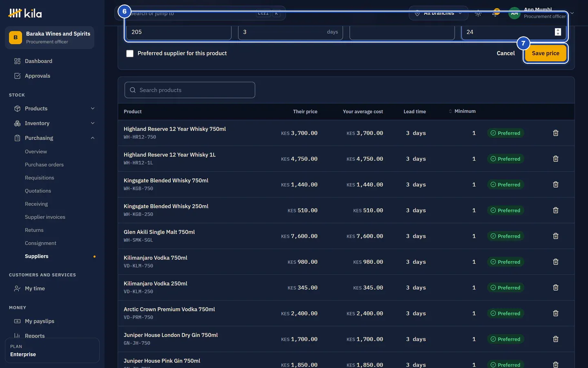Viewport: 588px width, 368px height.
Task: Delete Highland Reserve 12 Year Whisky 750ml row
Action: pyautogui.click(x=555, y=133)
